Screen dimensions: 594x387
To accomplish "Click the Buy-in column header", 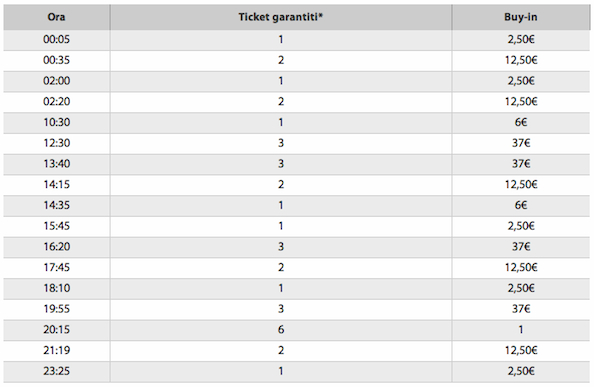I will [521, 17].
